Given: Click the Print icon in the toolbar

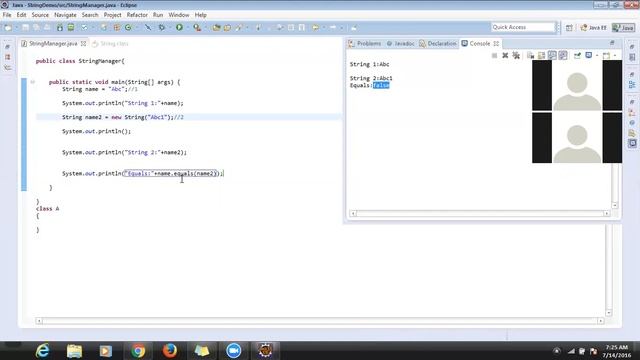Looking at the screenshot, I should 47,27.
